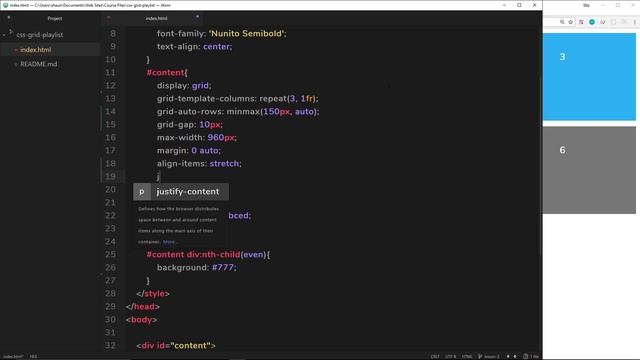Viewport: 640px width, 360px height.
Task: Click line number 11 in the gutter
Action: 110,73
